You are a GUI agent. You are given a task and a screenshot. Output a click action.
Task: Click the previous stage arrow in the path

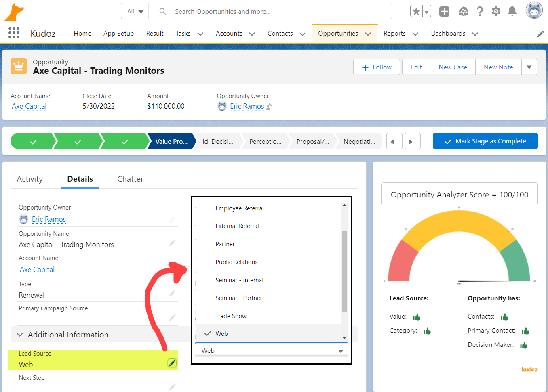point(394,141)
